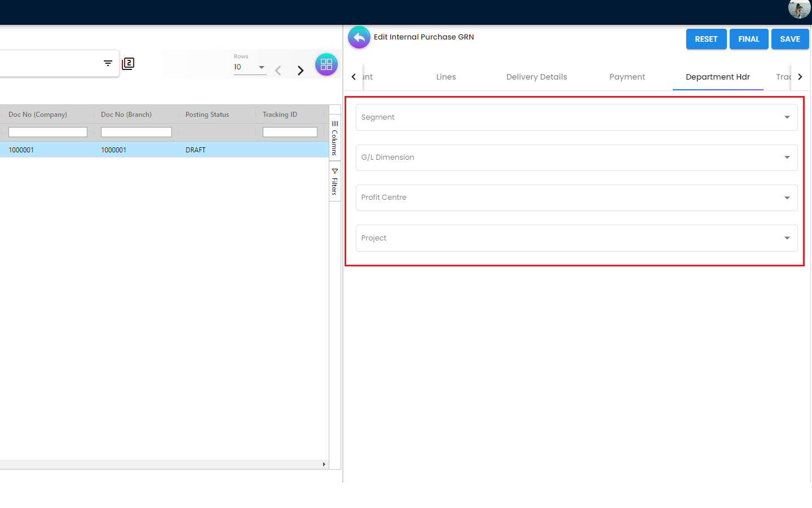Click the Doc No (Company) filter input

click(48, 132)
